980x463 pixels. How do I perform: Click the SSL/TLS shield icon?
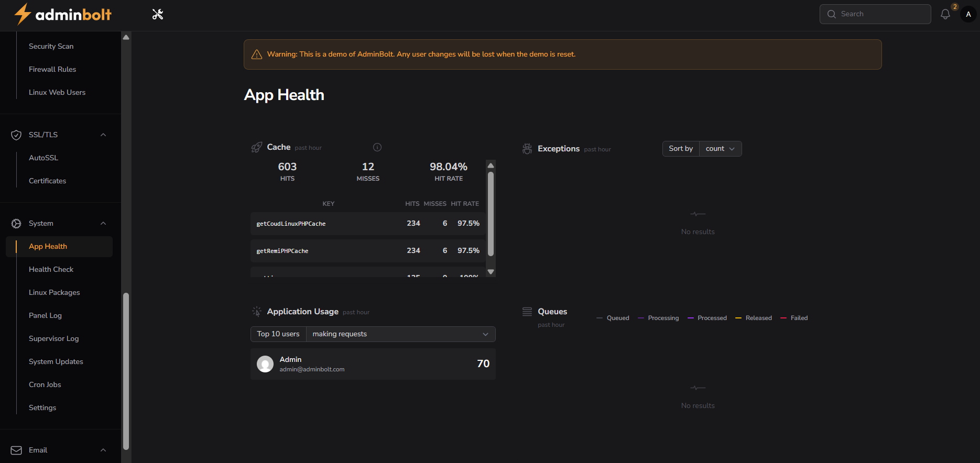coord(16,135)
